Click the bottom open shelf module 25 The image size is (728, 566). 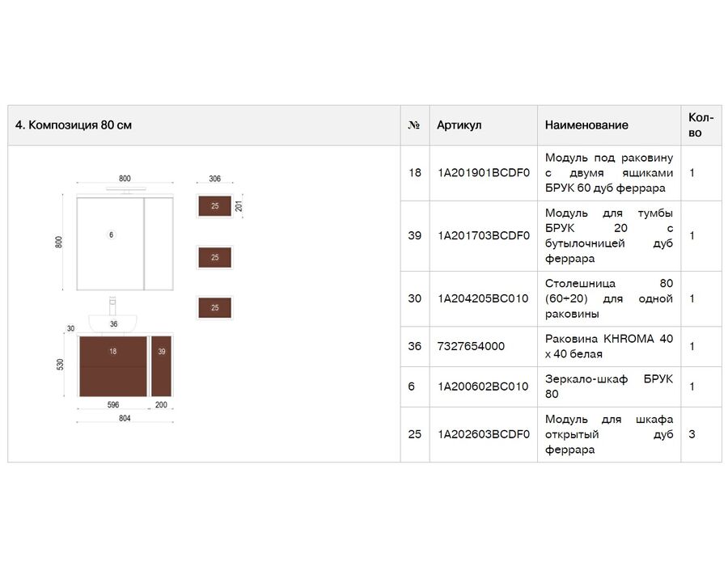[x=214, y=307]
